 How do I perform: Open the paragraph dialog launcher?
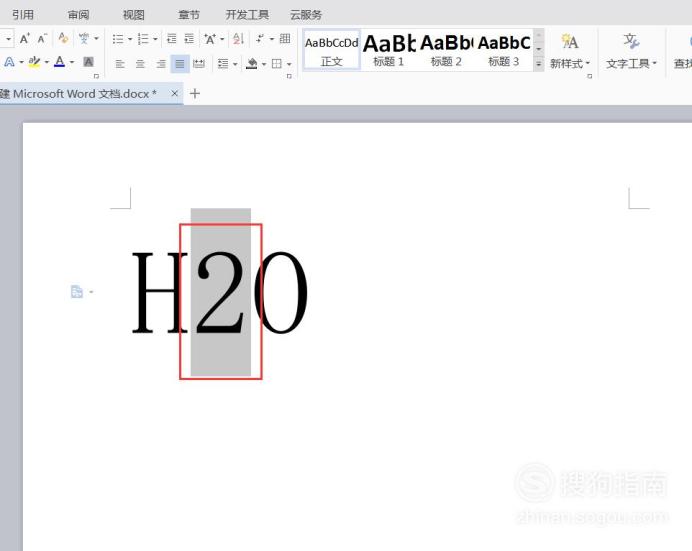(289, 76)
